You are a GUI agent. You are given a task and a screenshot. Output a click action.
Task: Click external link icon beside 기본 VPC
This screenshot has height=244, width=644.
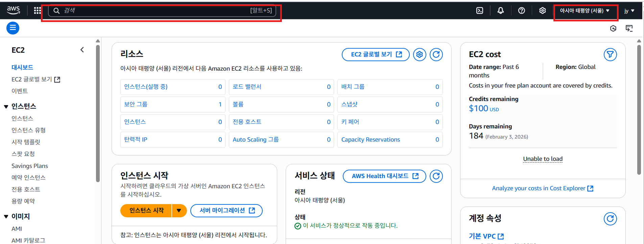pyautogui.click(x=501, y=236)
